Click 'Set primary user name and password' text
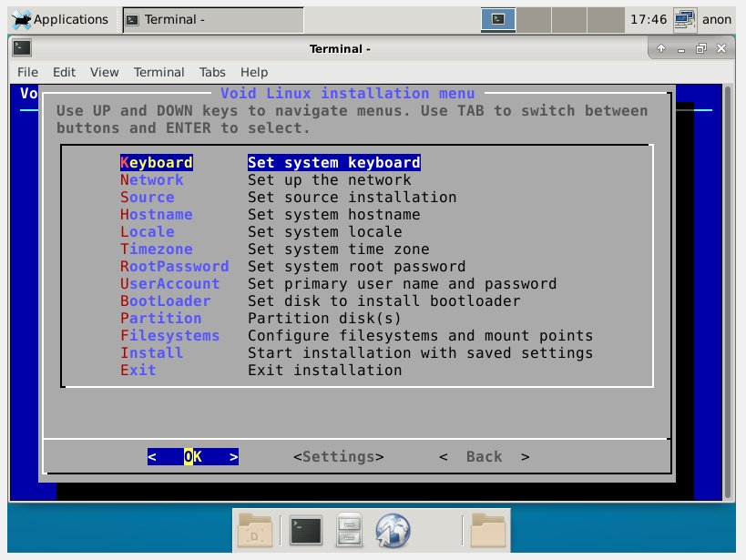746x560 pixels. (403, 283)
